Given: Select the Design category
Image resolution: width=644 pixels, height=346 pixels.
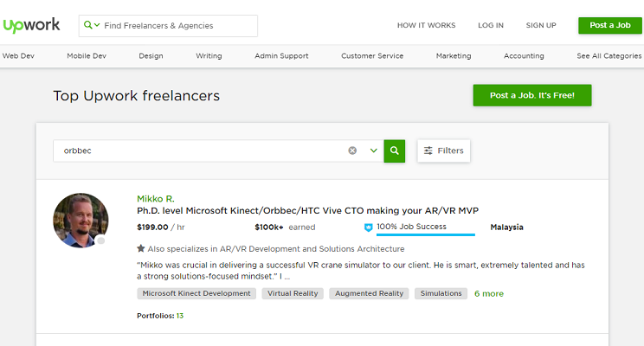Looking at the screenshot, I should click(x=151, y=56).
